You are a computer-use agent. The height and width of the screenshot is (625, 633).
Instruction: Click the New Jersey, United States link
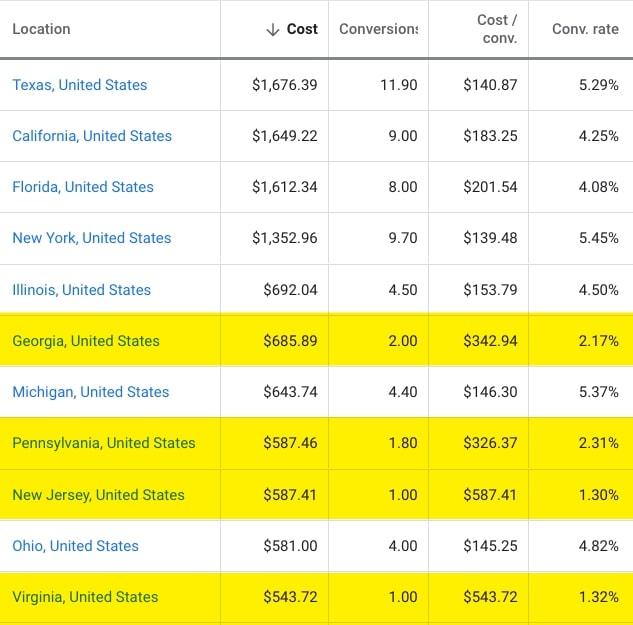[x=98, y=495]
